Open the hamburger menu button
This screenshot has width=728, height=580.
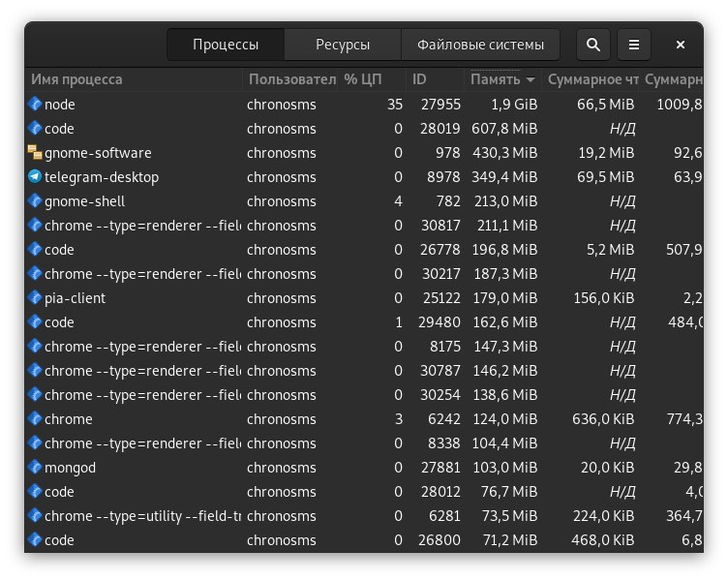pyautogui.click(x=634, y=45)
